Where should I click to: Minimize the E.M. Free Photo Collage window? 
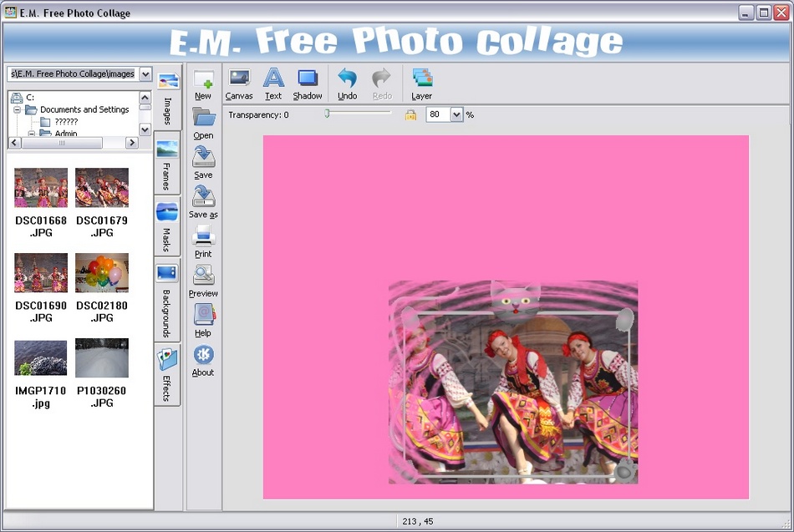pos(746,13)
